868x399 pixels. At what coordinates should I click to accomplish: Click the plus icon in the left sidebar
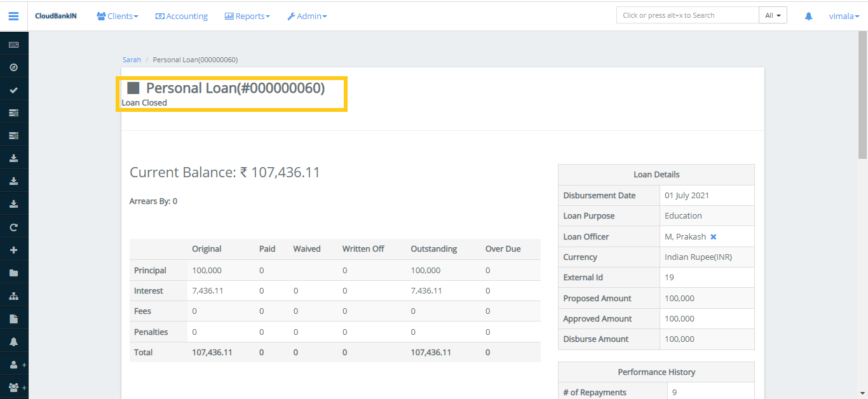[x=13, y=249]
